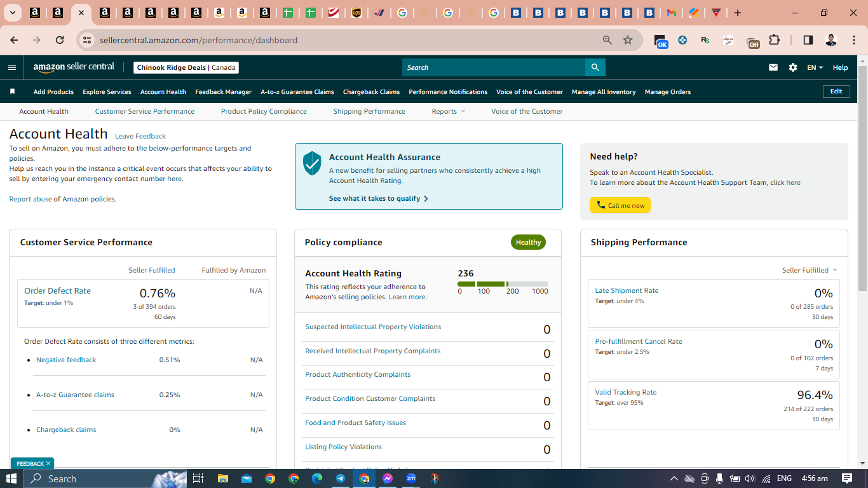868x488 pixels.
Task: Open the settings gear icon
Action: pos(793,67)
